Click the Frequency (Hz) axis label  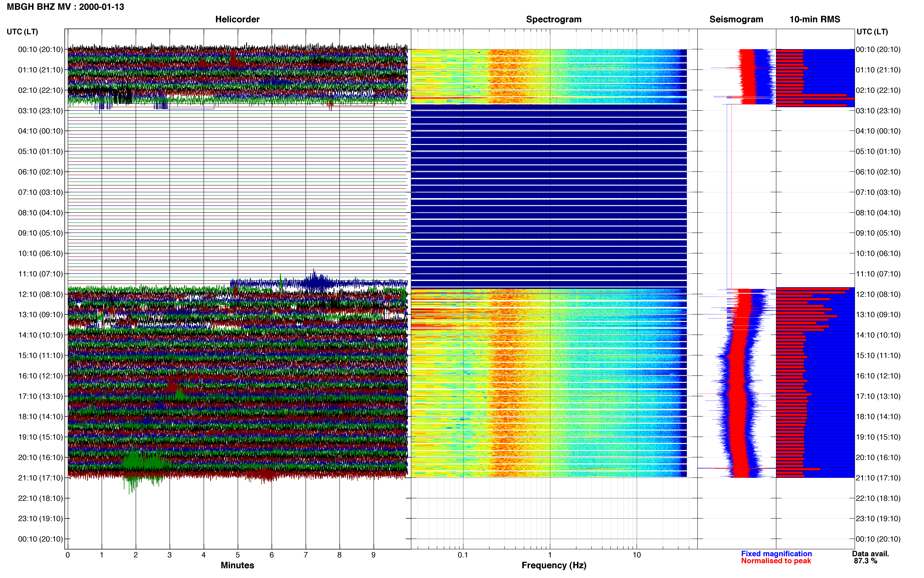coord(554,565)
